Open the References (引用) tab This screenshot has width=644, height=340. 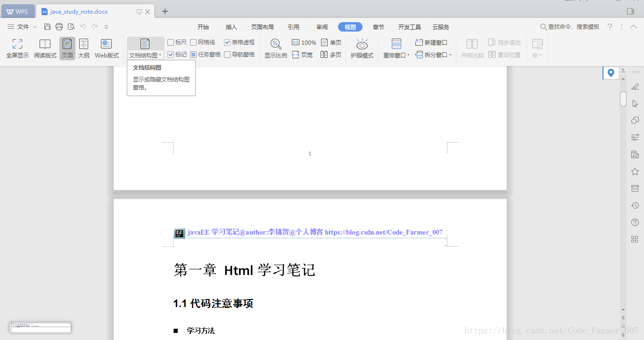coord(294,27)
